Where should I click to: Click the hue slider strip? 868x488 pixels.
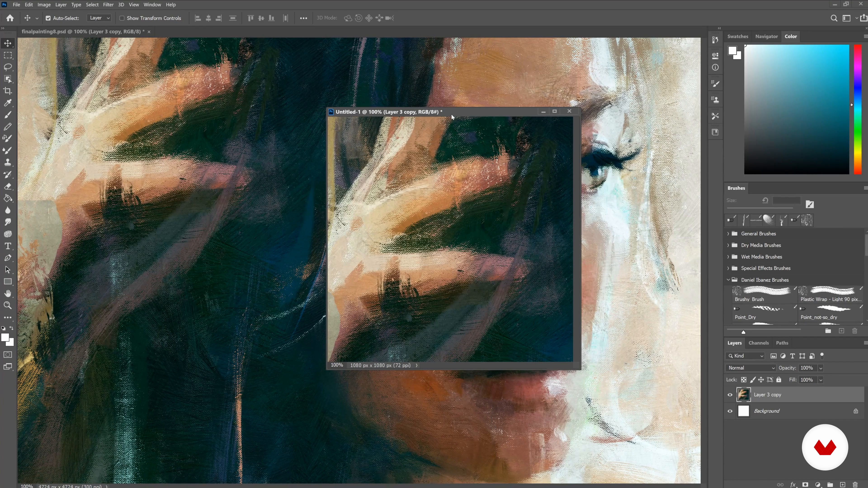tap(858, 109)
